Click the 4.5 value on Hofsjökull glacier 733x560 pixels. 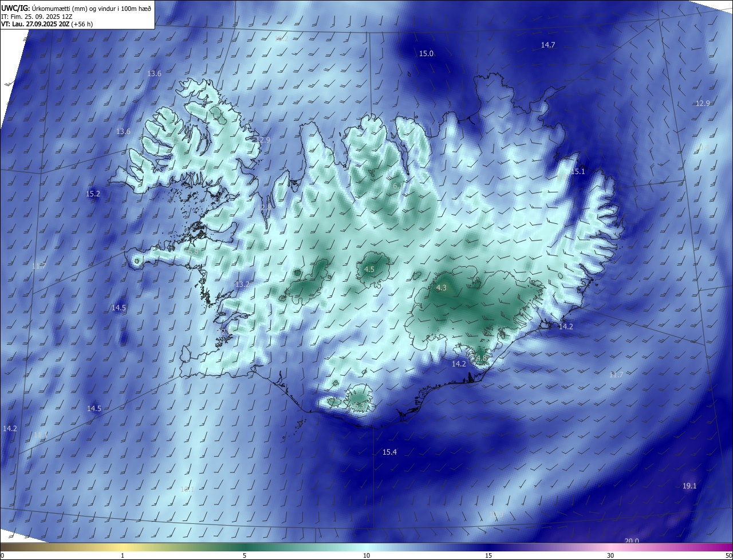tap(369, 269)
